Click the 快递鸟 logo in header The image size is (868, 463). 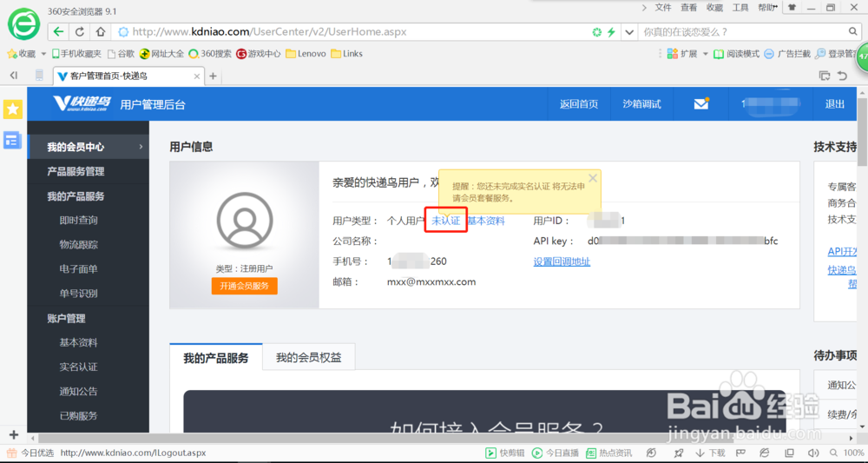(82, 103)
